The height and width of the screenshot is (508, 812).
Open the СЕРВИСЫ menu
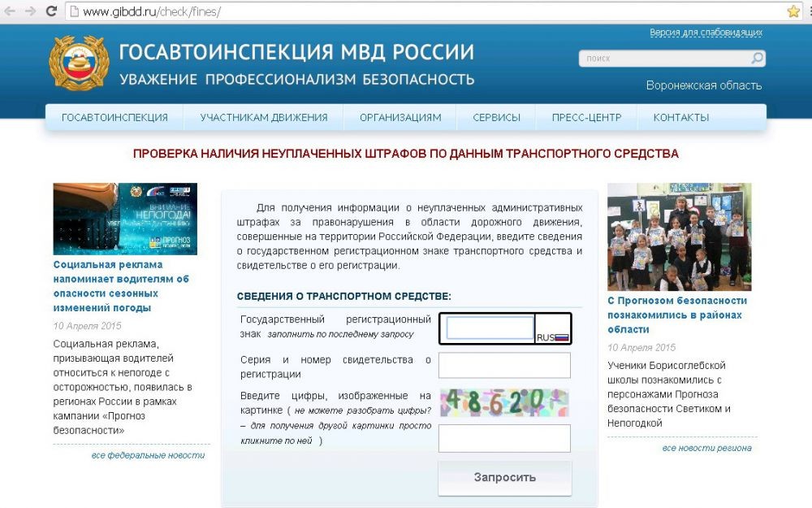click(496, 118)
